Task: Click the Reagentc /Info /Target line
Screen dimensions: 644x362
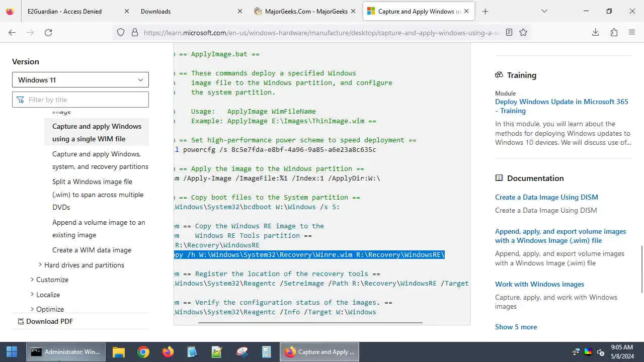Action: (275, 312)
